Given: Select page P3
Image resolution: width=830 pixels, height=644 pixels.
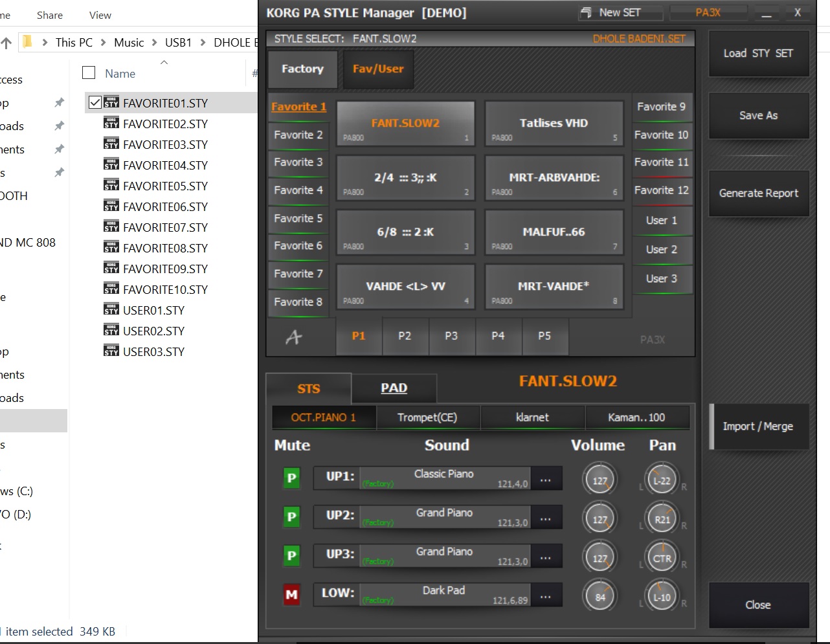Looking at the screenshot, I should (451, 336).
